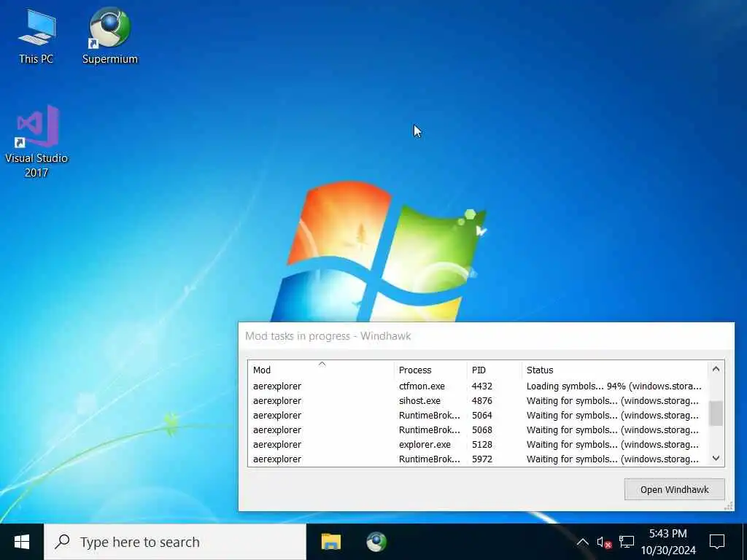The height and width of the screenshot is (560, 747).
Task: Open the This PC desktop icon
Action: point(36,36)
